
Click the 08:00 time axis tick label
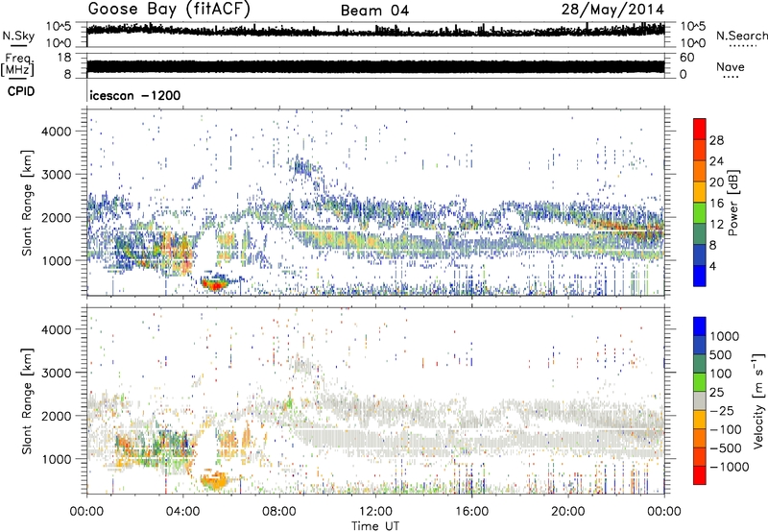(279, 512)
